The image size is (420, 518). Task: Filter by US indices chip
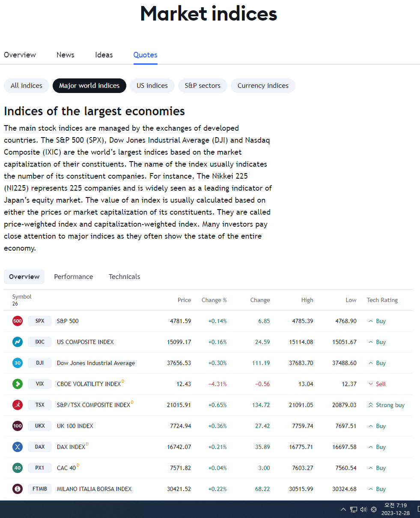tap(152, 86)
